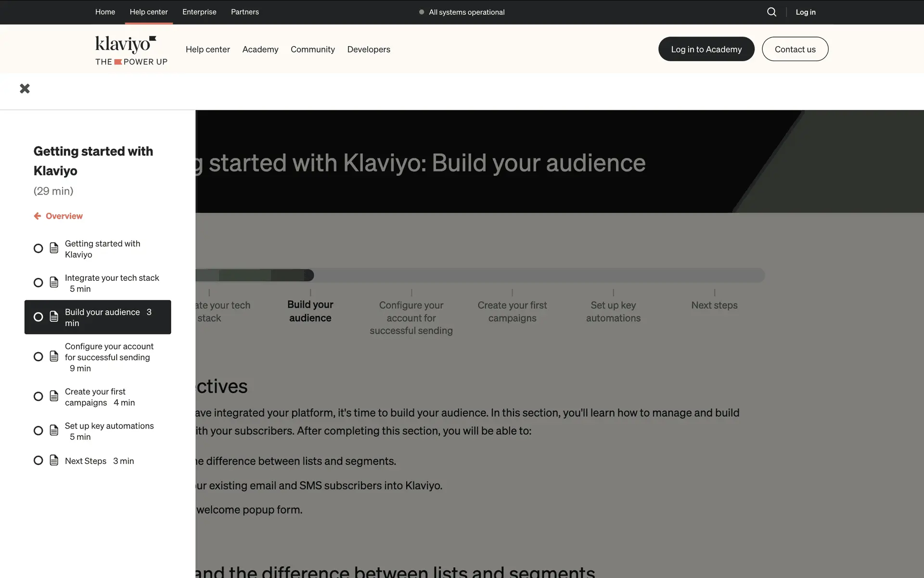Open the Enterprise tab in top bar
Image resolution: width=924 pixels, height=578 pixels.
pyautogui.click(x=199, y=12)
